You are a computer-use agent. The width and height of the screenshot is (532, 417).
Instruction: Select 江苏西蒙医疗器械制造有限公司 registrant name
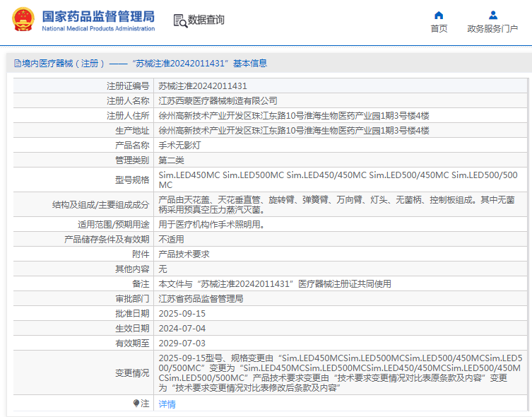tap(218, 101)
